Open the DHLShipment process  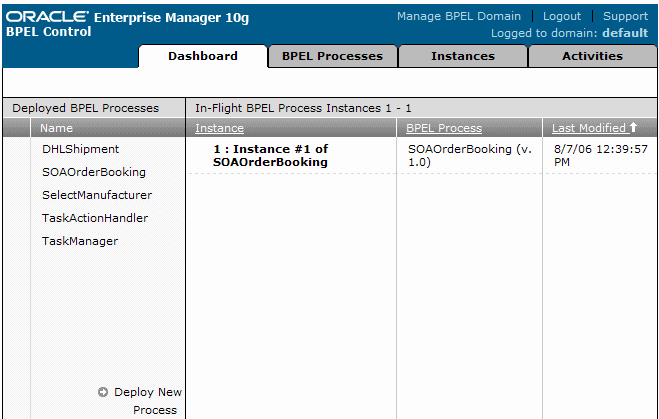coord(81,149)
